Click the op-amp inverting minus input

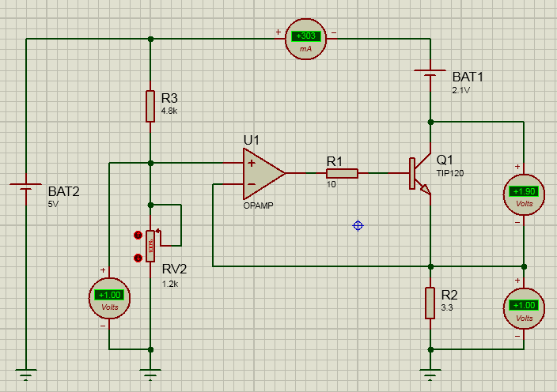point(252,184)
